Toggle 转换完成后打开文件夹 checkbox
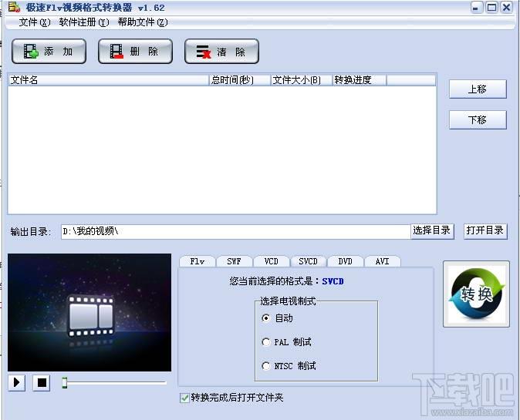 point(184,398)
